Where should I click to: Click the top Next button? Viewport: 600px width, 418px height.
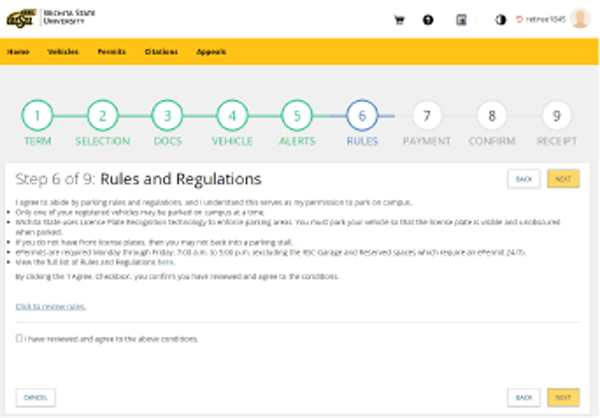click(x=563, y=179)
